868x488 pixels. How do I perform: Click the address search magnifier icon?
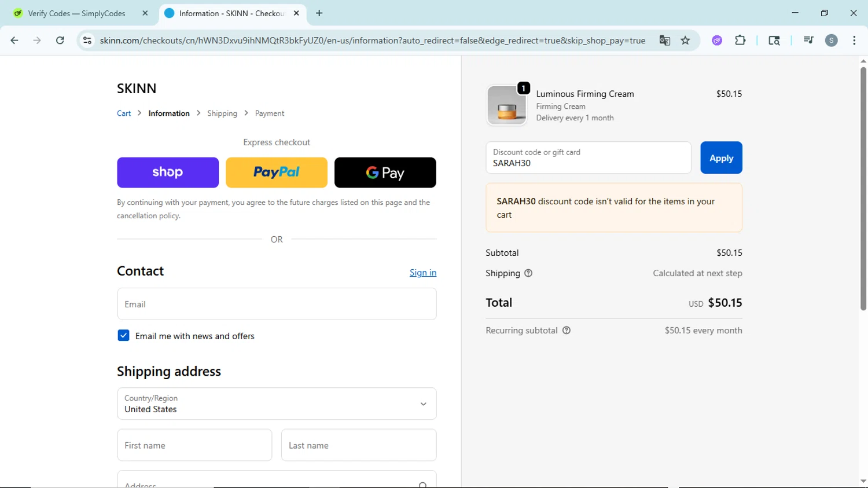423,485
